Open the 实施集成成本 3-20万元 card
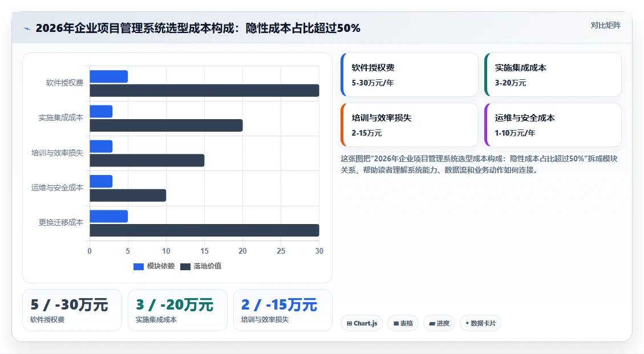The image size is (644, 354). click(553, 75)
